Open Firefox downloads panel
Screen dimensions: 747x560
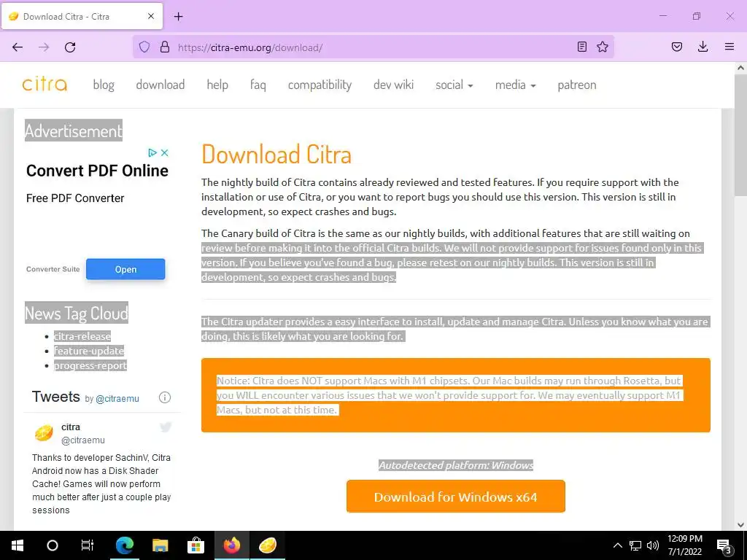pyautogui.click(x=703, y=47)
